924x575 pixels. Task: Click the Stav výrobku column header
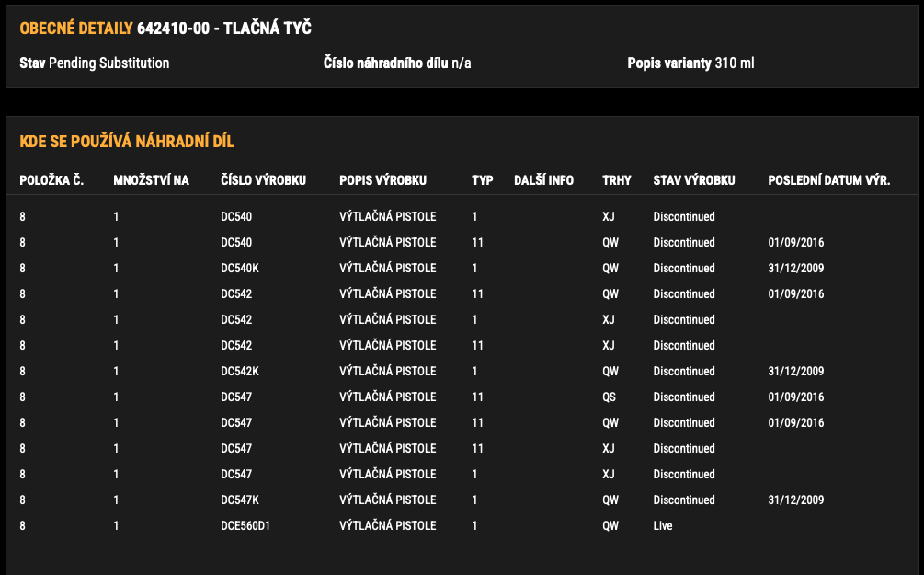pyautogui.click(x=693, y=180)
